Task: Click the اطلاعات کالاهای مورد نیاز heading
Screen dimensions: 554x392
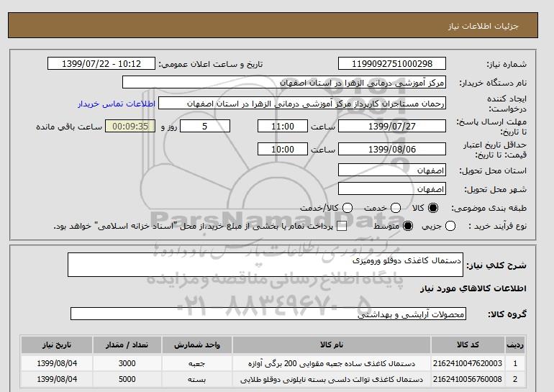Action: (x=473, y=288)
